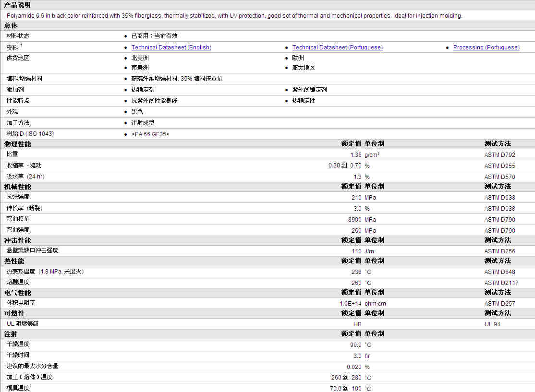Click melt temperature value '260 到 280'
535x392 pixels.
[346, 378]
